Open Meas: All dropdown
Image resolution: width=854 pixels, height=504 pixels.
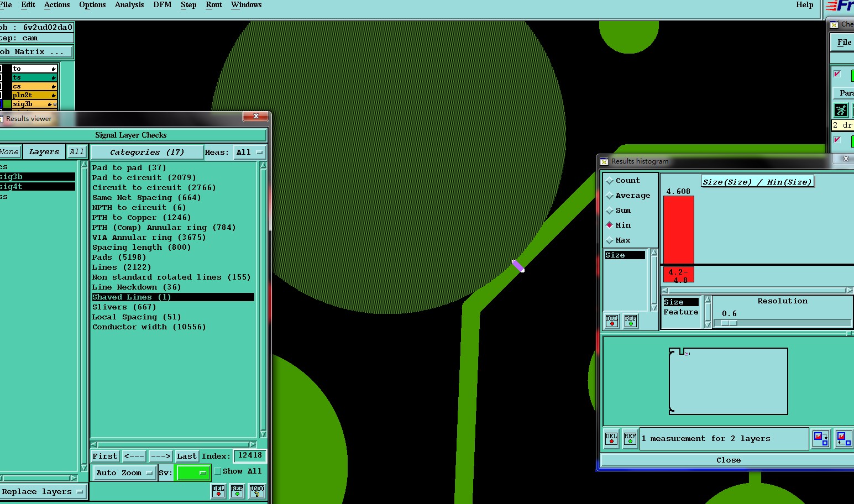click(x=249, y=152)
